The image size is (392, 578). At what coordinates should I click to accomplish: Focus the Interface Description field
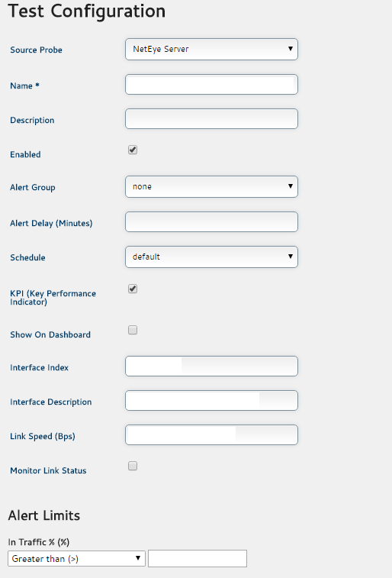[x=211, y=400]
